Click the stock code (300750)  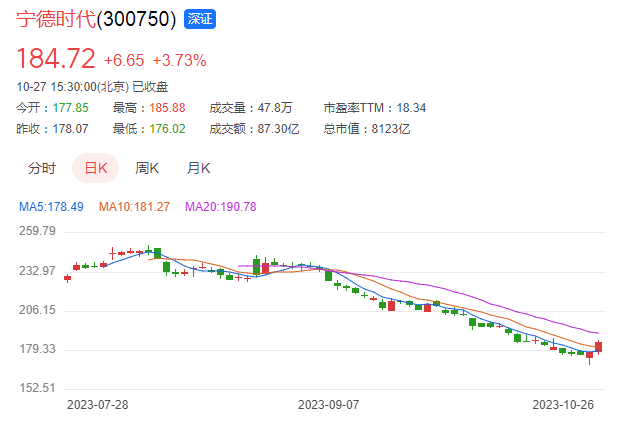point(137,19)
